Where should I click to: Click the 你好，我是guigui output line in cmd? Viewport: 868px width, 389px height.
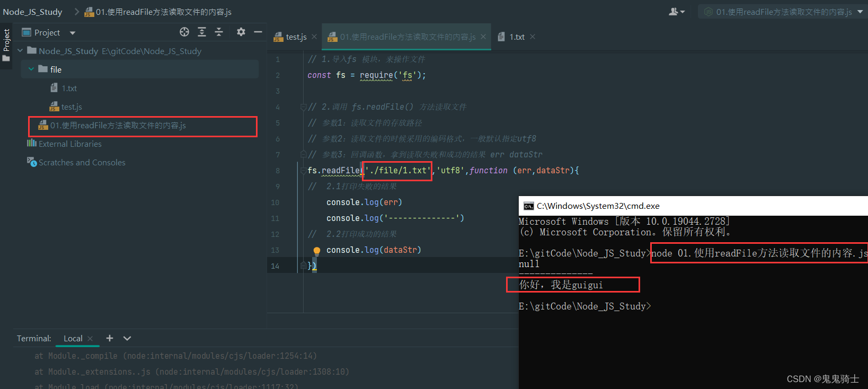coord(561,285)
